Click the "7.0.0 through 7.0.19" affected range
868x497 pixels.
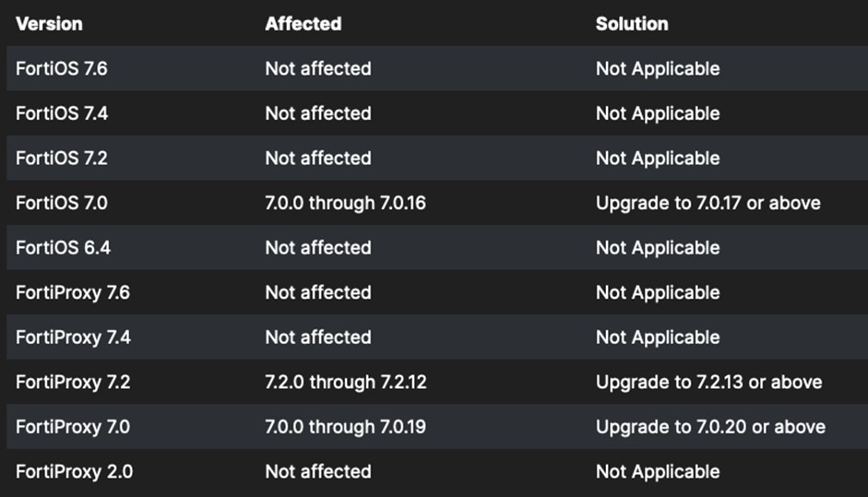pos(345,427)
